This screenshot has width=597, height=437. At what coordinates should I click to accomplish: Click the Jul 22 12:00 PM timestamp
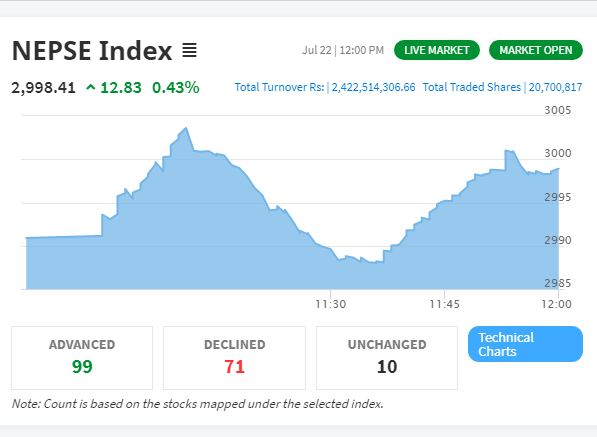(x=343, y=50)
